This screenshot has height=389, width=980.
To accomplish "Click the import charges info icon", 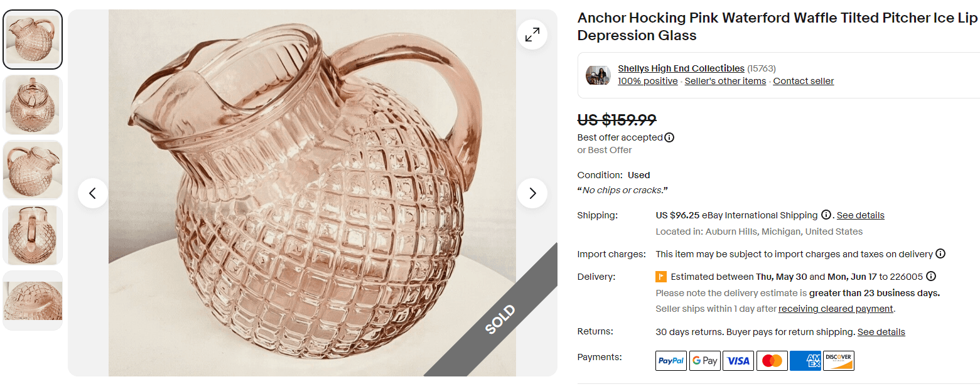I will click(940, 253).
